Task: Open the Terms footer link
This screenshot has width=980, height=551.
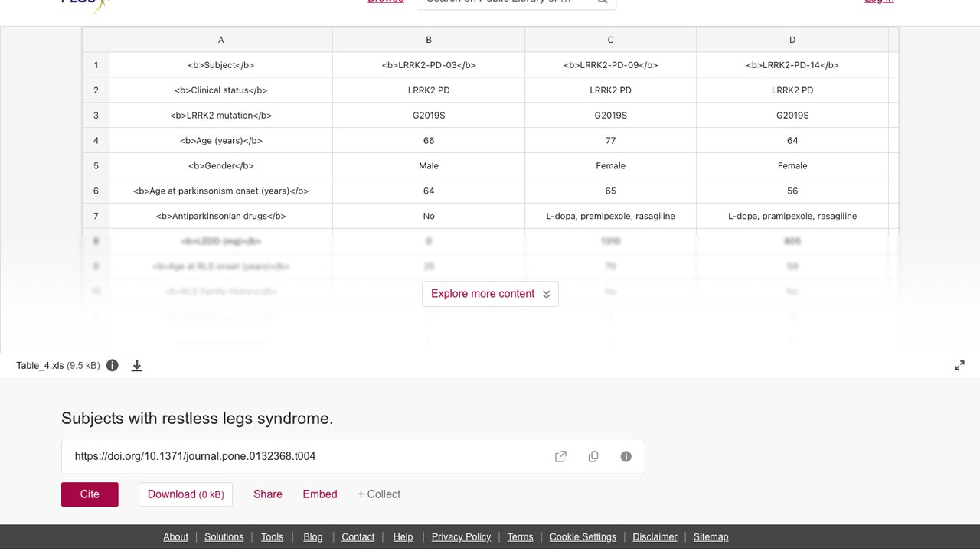Action: (520, 537)
